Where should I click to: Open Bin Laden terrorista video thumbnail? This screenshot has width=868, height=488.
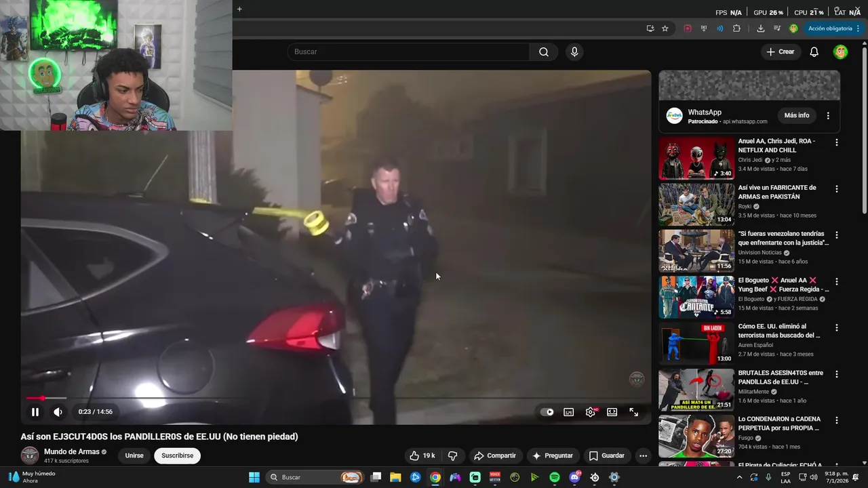point(696,344)
